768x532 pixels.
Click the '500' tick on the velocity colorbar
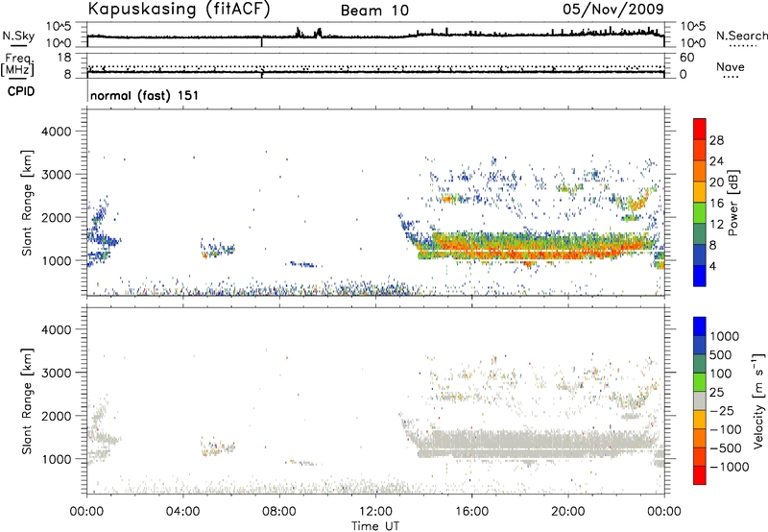click(x=721, y=355)
